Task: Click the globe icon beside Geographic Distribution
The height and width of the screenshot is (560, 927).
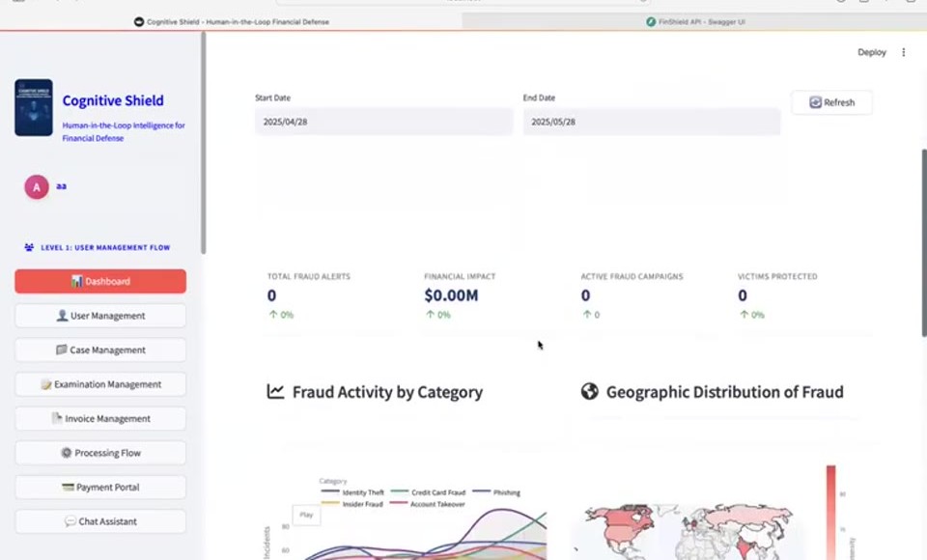Action: pos(589,391)
